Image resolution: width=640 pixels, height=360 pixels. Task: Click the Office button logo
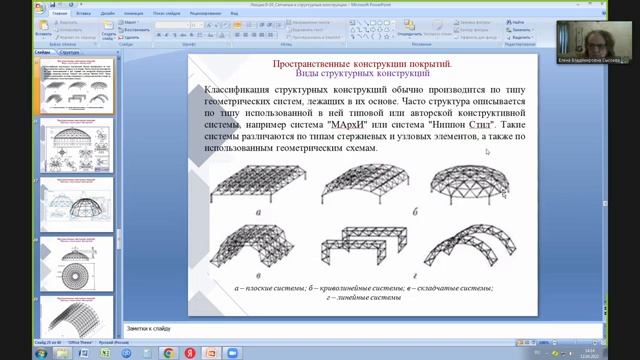(x=40, y=8)
